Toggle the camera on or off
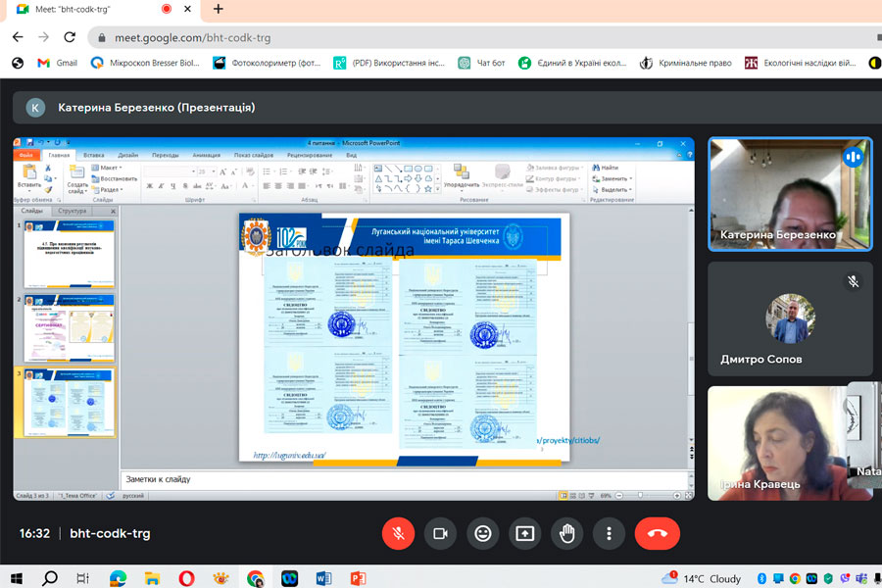 tap(440, 533)
